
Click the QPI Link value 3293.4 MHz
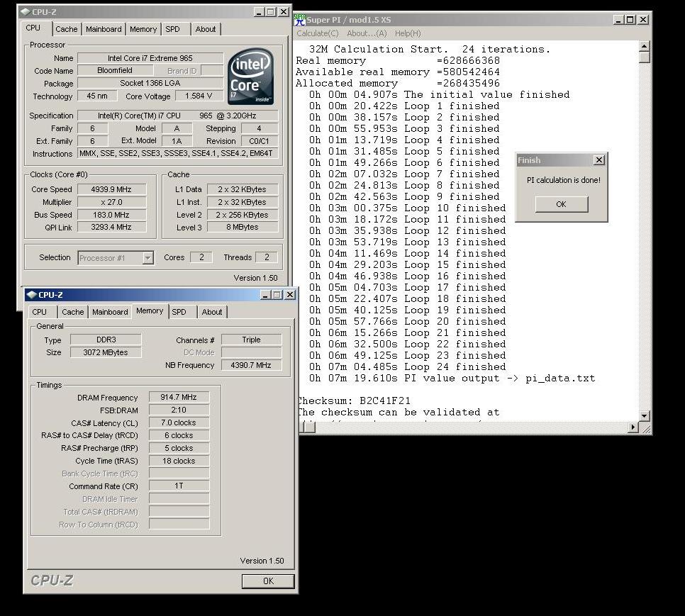(x=111, y=227)
